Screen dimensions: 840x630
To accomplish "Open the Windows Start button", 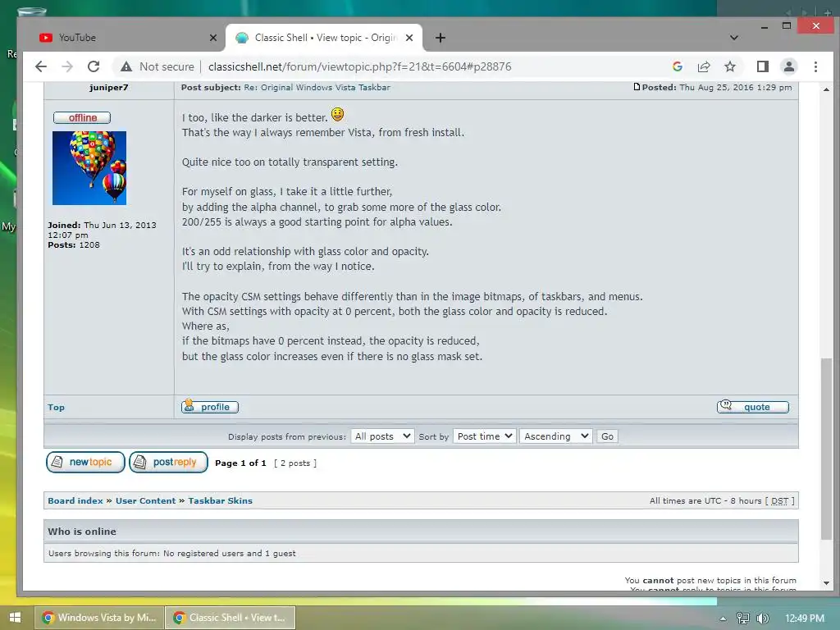I will tap(15, 618).
